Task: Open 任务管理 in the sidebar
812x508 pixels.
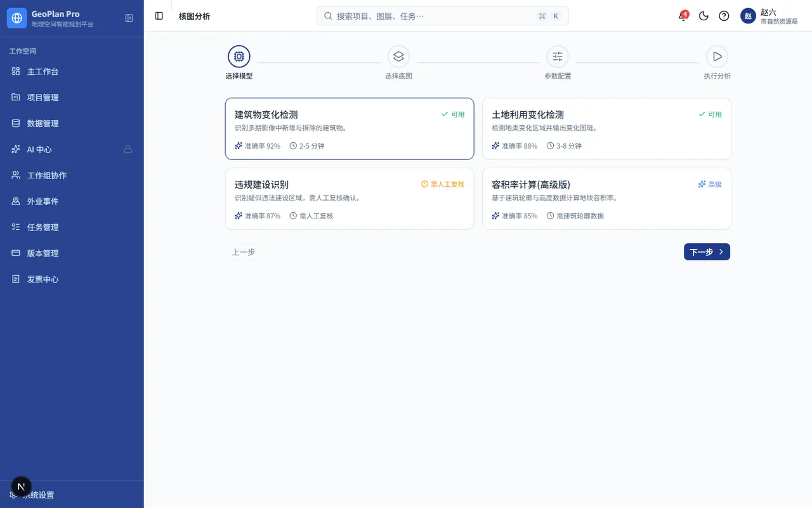Action: pos(72,227)
